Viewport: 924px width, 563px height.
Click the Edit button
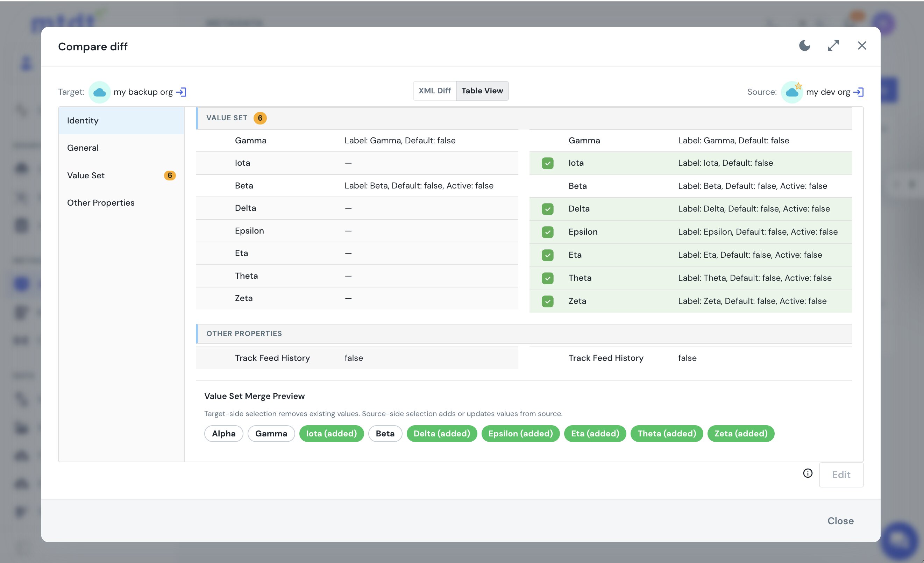coord(841,475)
